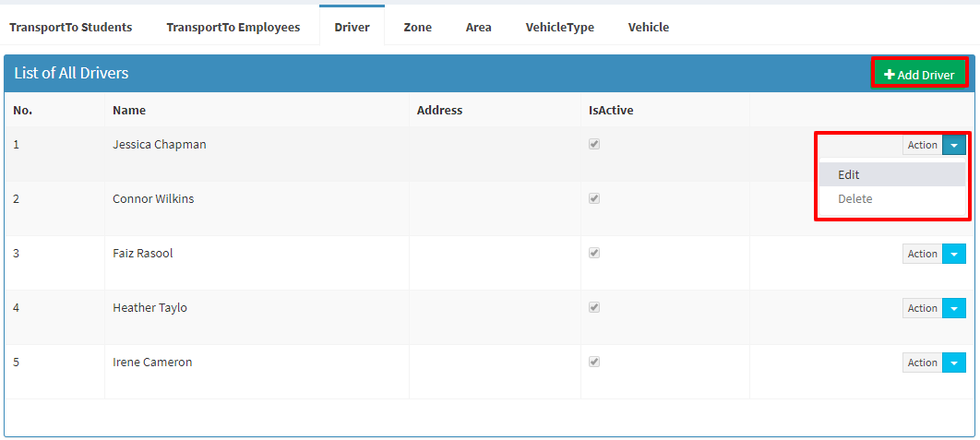The image size is (980, 440).
Task: Click the Add Driver button
Action: coord(919,75)
